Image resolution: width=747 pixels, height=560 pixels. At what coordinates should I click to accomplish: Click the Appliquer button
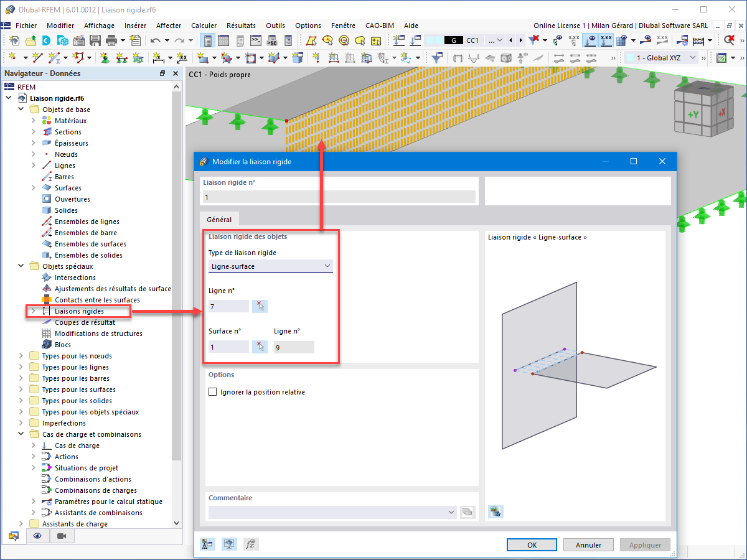click(645, 544)
